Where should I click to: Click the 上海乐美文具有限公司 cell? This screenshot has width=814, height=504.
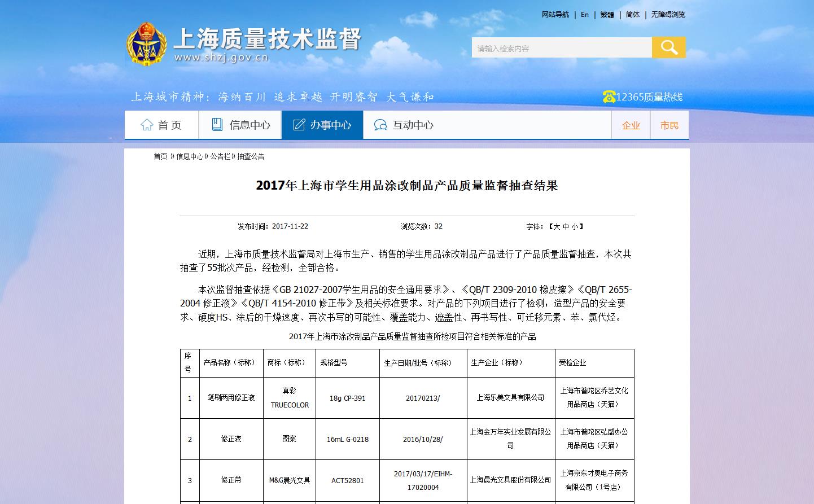pos(510,397)
